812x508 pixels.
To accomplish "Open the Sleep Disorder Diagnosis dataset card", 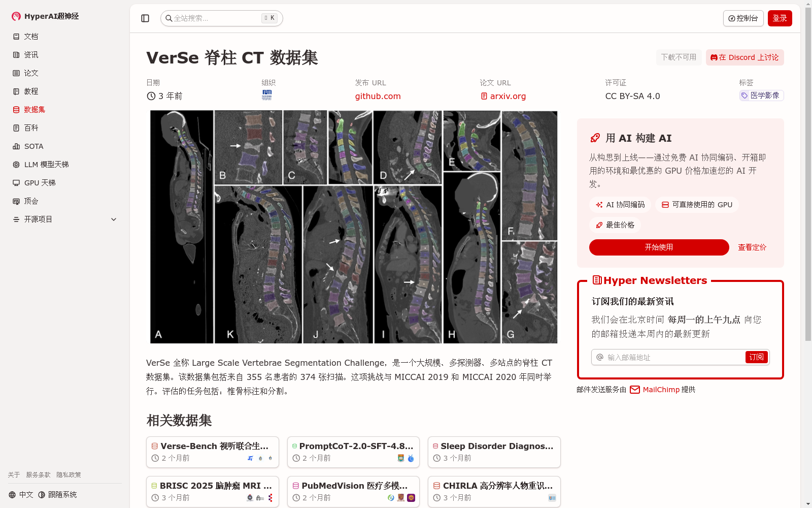I will (x=494, y=452).
